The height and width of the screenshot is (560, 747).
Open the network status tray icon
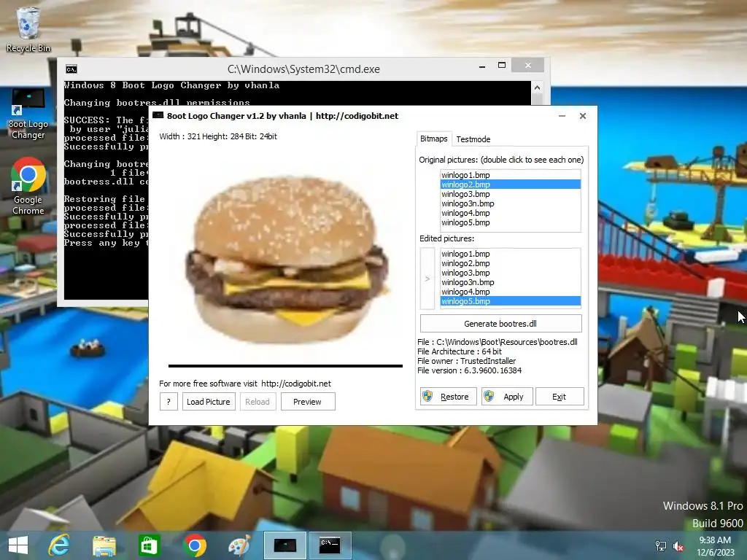pos(661,545)
